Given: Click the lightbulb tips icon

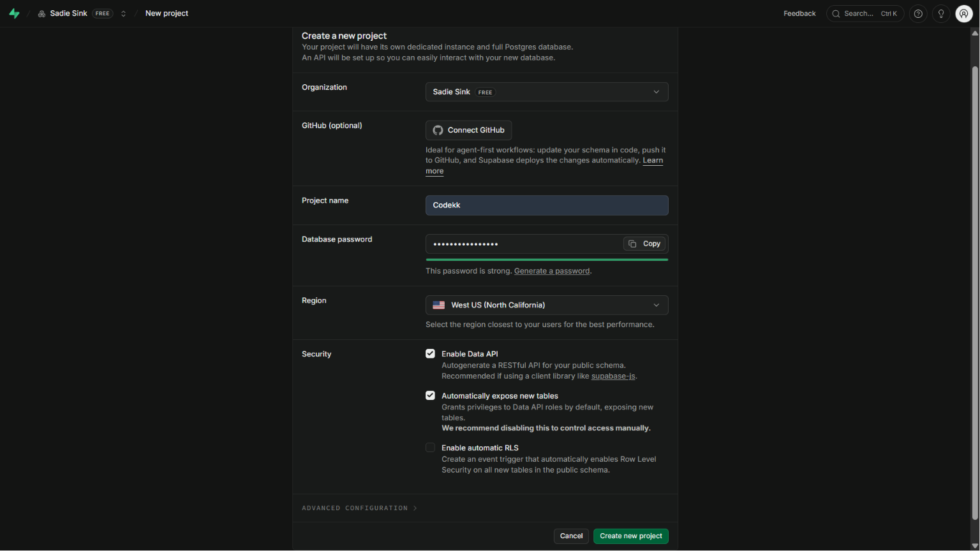Looking at the screenshot, I should tap(941, 13).
